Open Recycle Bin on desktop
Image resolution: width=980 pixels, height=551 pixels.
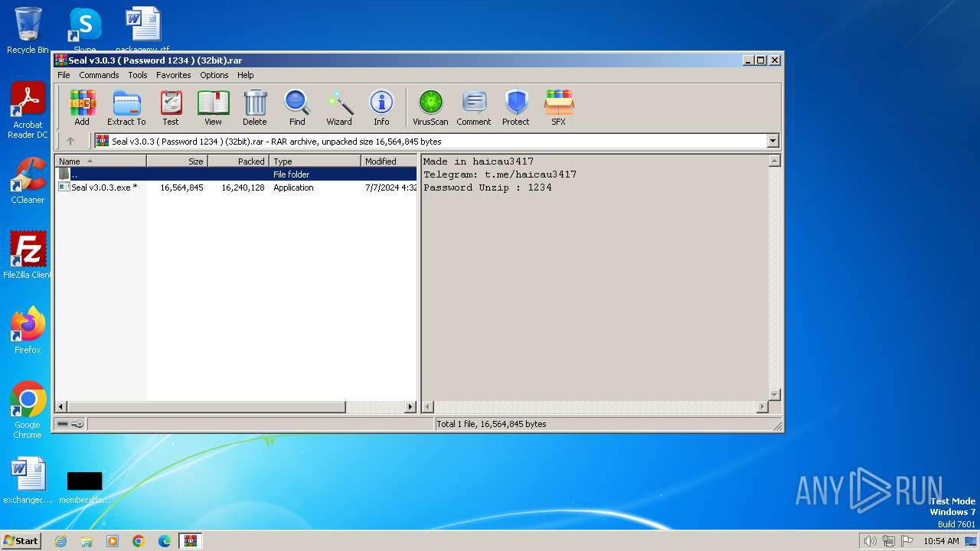(x=28, y=31)
